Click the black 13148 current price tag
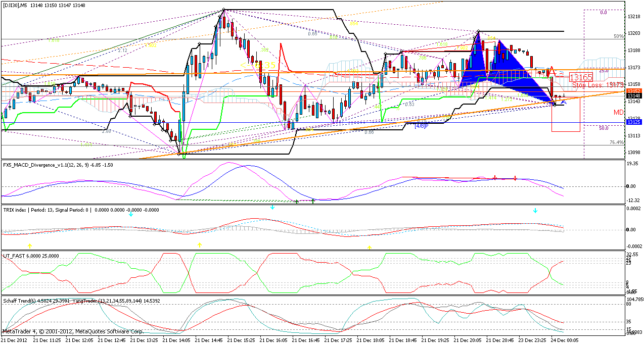The height and width of the screenshot is (344, 644). (x=634, y=95)
